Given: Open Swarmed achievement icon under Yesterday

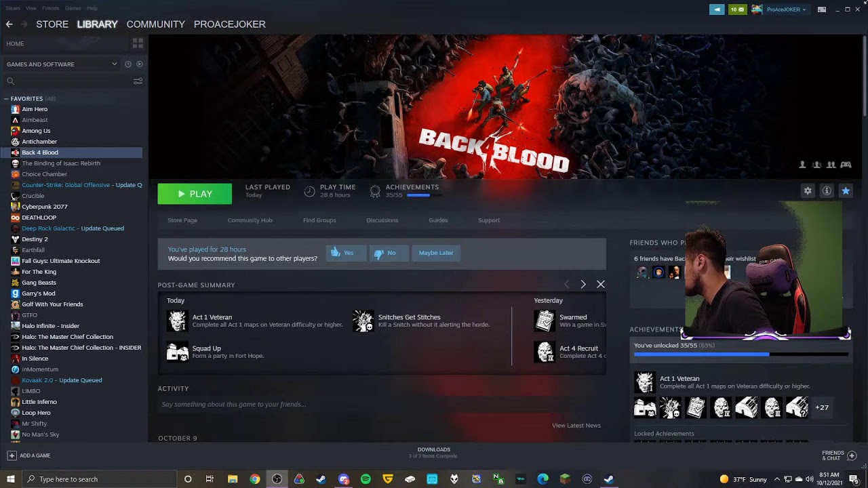Looking at the screenshot, I should 545,321.
